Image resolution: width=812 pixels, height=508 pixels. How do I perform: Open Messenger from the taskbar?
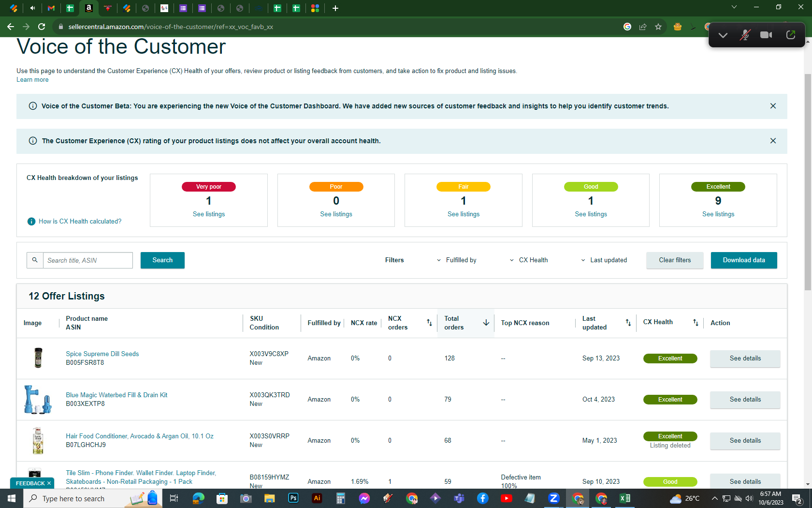364,498
